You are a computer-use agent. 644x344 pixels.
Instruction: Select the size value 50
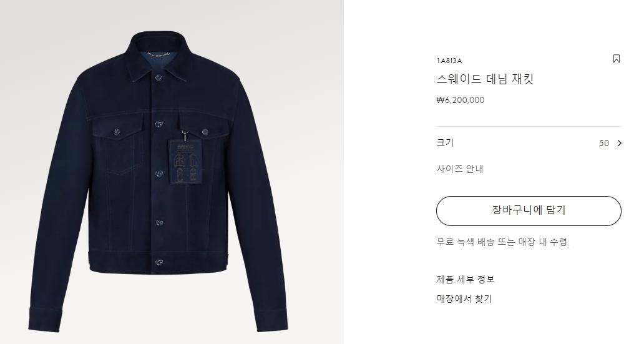tap(604, 143)
